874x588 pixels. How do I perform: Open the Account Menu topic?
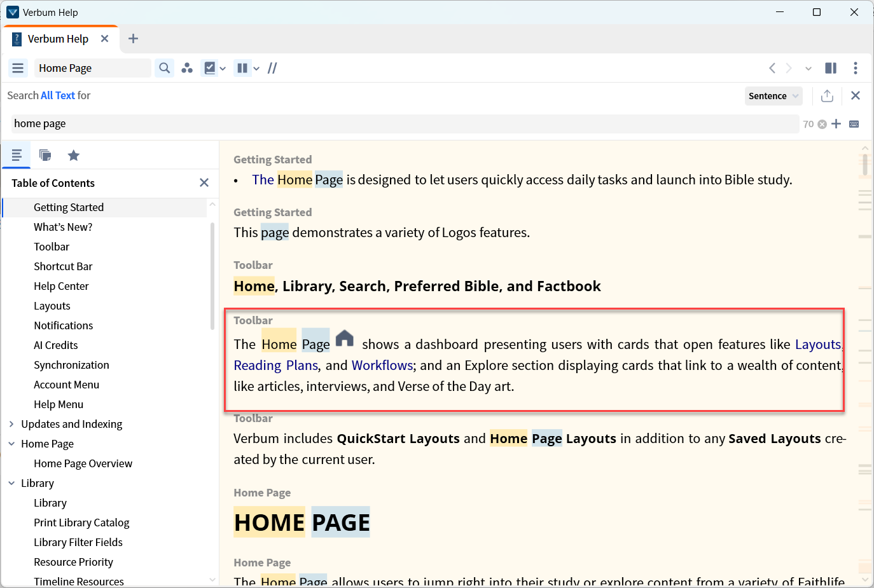pyautogui.click(x=67, y=385)
